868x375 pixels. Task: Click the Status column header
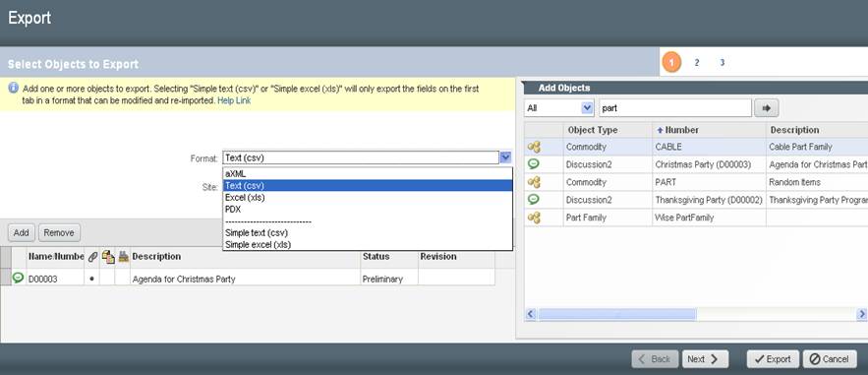pyautogui.click(x=389, y=257)
